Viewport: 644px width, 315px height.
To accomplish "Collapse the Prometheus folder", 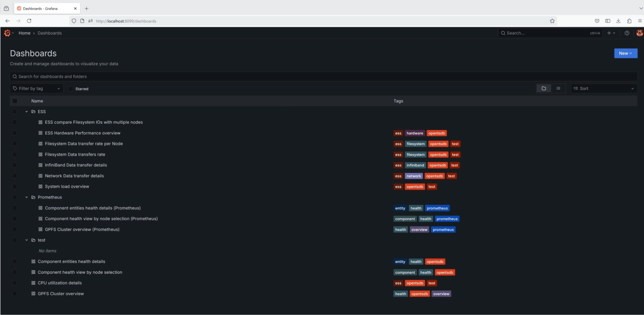I will click(26, 197).
